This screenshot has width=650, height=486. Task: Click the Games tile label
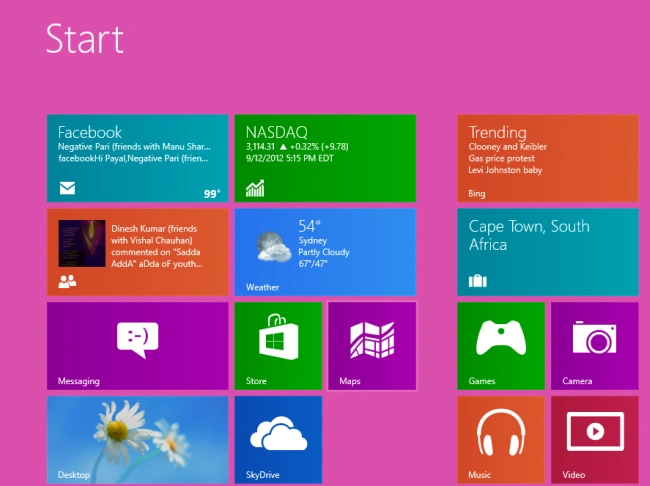pyautogui.click(x=482, y=381)
